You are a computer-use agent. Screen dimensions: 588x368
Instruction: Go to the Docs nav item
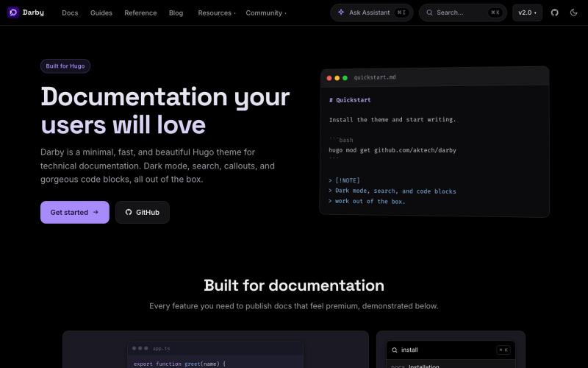tap(70, 13)
